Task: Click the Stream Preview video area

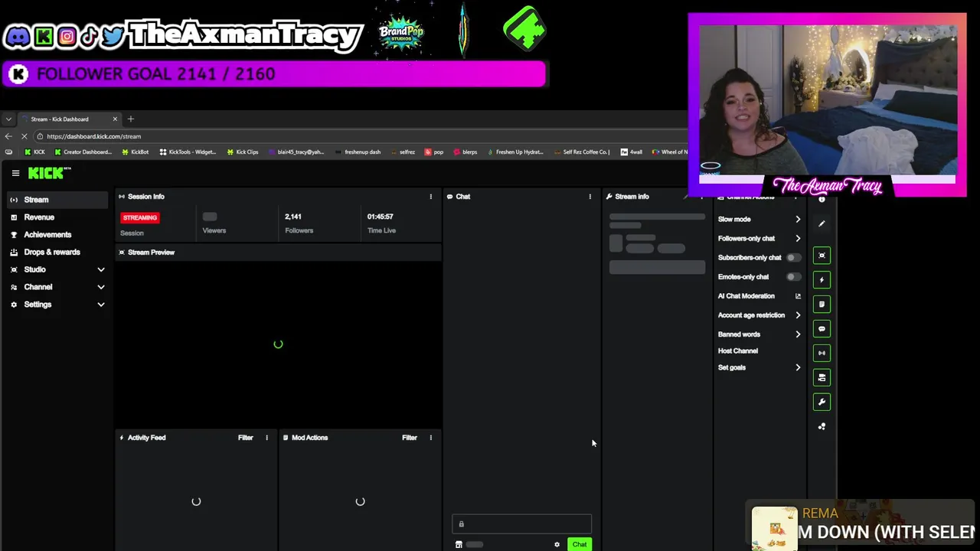Action: [278, 344]
